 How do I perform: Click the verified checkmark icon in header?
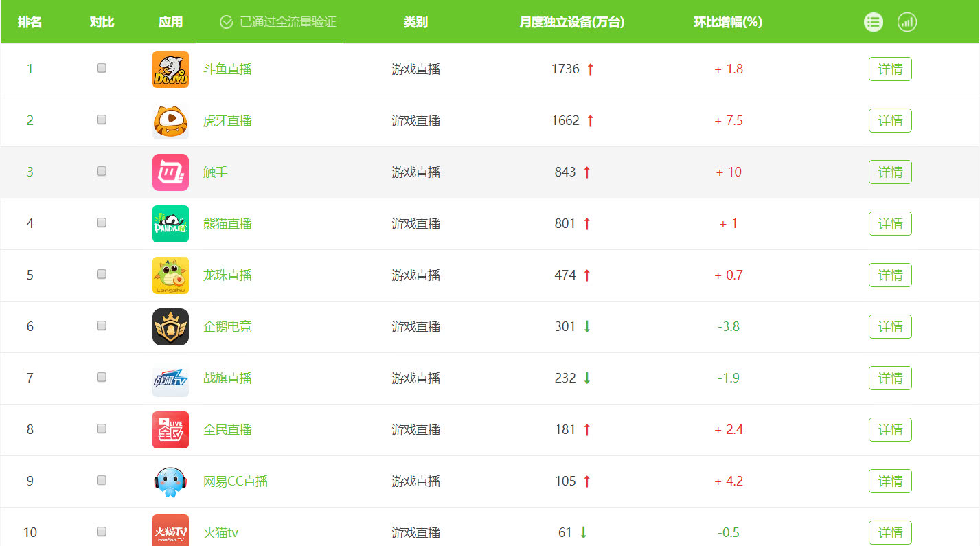(226, 22)
